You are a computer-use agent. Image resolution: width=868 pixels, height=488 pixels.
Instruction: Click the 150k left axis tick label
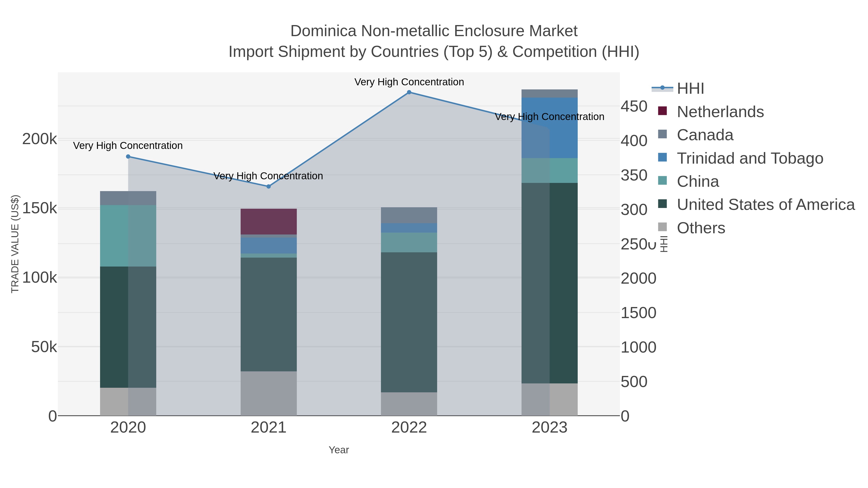(40, 208)
